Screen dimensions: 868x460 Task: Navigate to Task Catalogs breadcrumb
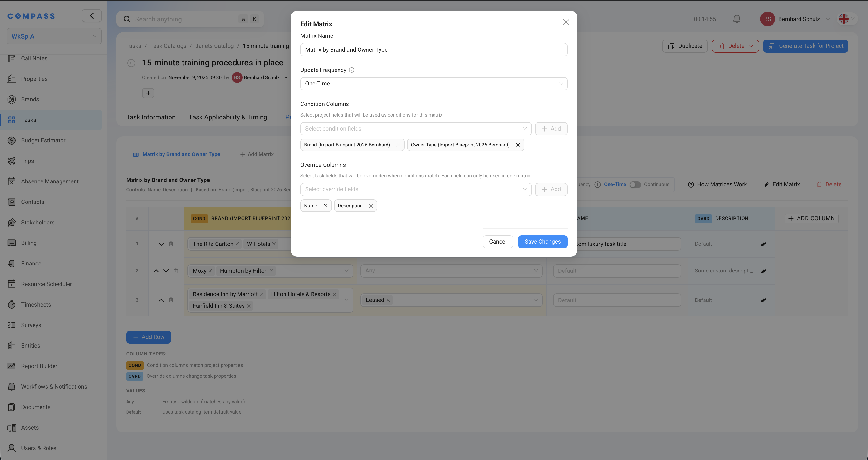point(168,46)
